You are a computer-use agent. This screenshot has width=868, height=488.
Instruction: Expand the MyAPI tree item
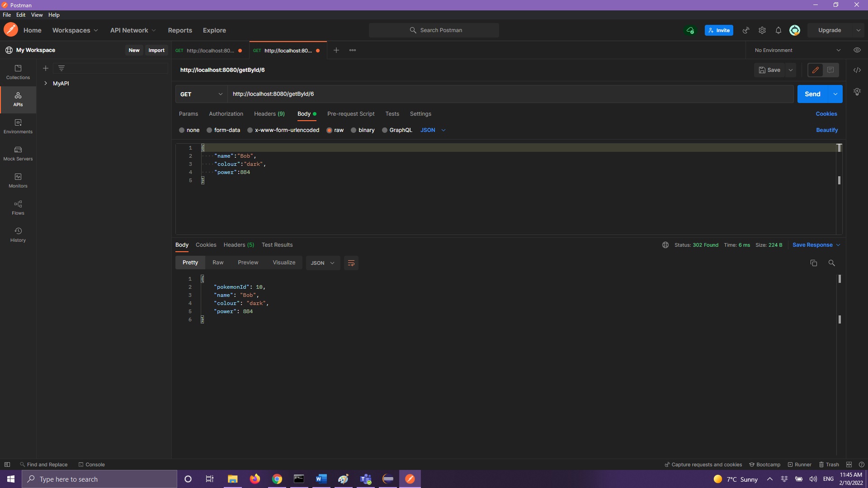click(x=46, y=83)
